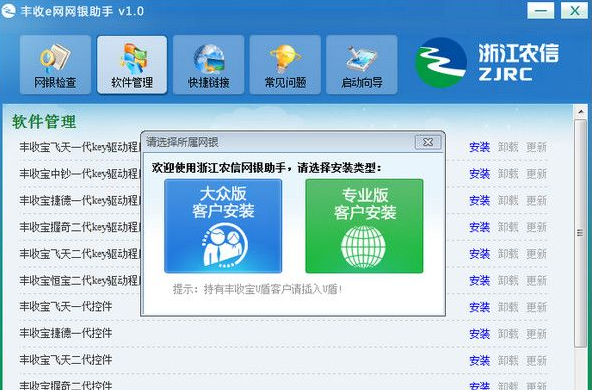Update 丰收宝恒宝二代key驱动程序

coord(536,281)
